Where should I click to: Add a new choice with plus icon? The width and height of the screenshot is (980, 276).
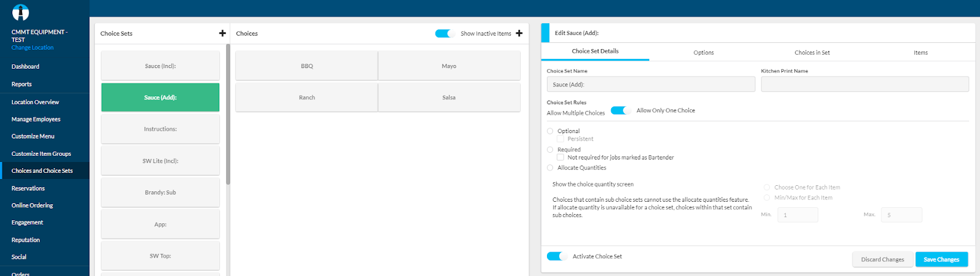[519, 33]
